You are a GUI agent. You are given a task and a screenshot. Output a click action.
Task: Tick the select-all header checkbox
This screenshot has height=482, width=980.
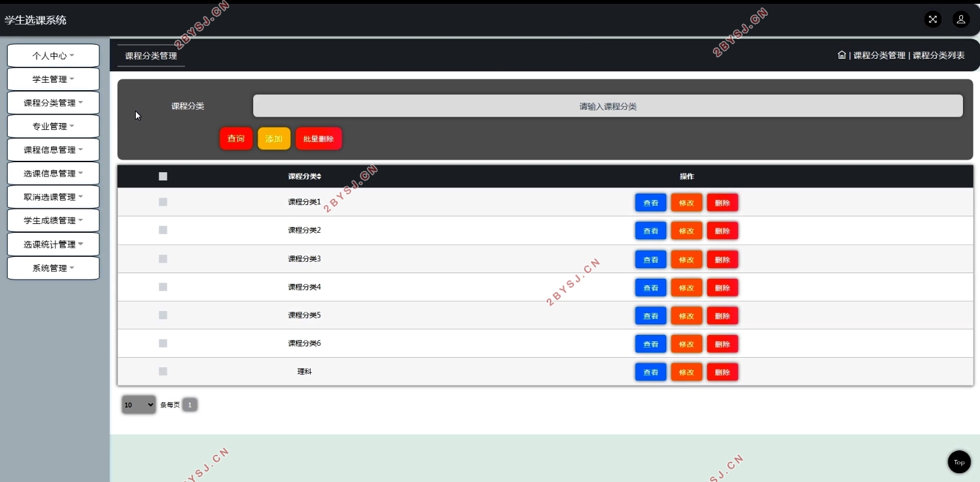pyautogui.click(x=163, y=177)
